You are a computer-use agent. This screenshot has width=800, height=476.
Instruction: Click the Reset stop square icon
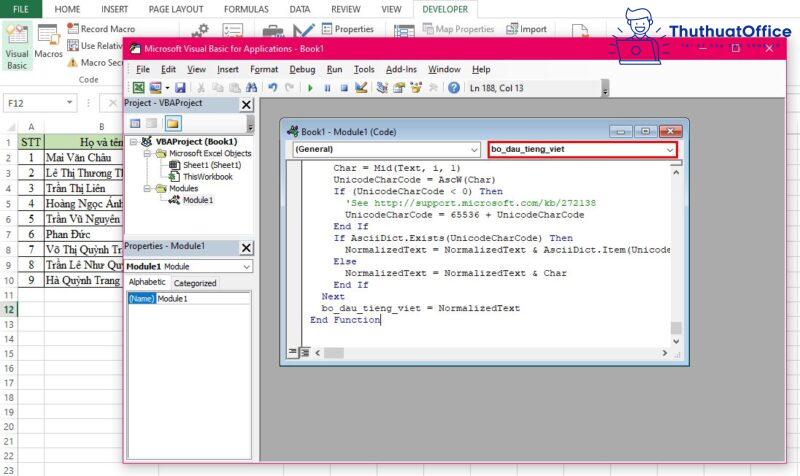pos(343,88)
